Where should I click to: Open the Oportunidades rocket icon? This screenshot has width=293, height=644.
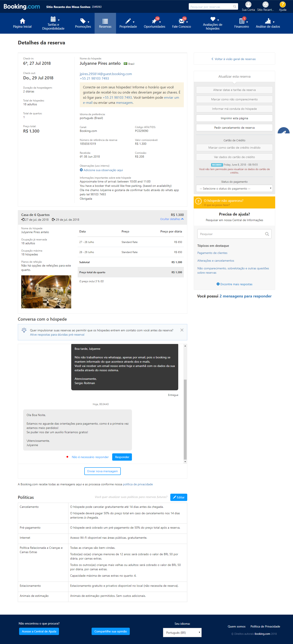point(154,21)
